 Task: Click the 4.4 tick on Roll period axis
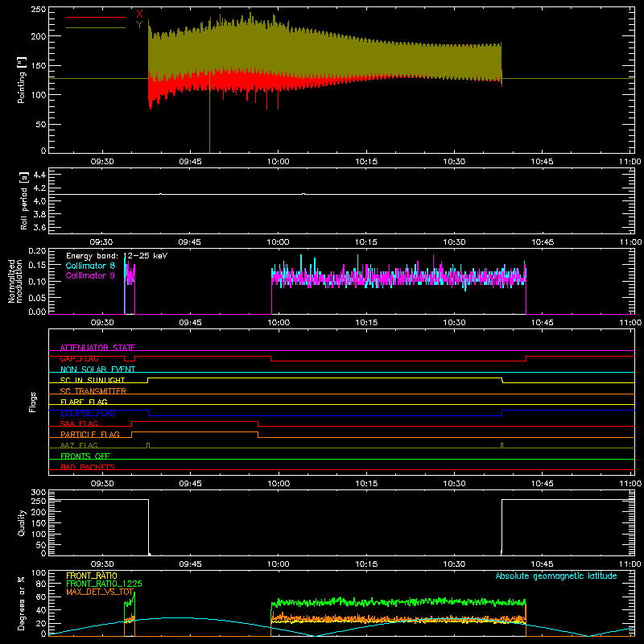(x=39, y=175)
